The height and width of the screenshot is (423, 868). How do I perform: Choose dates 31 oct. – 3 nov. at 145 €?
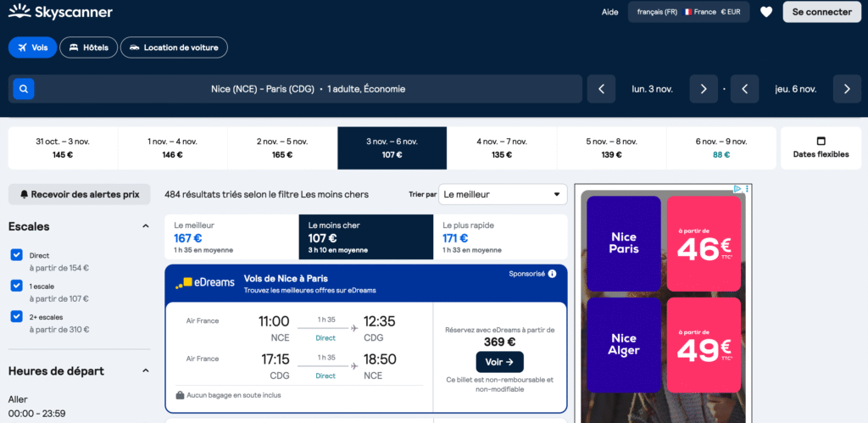(63, 147)
